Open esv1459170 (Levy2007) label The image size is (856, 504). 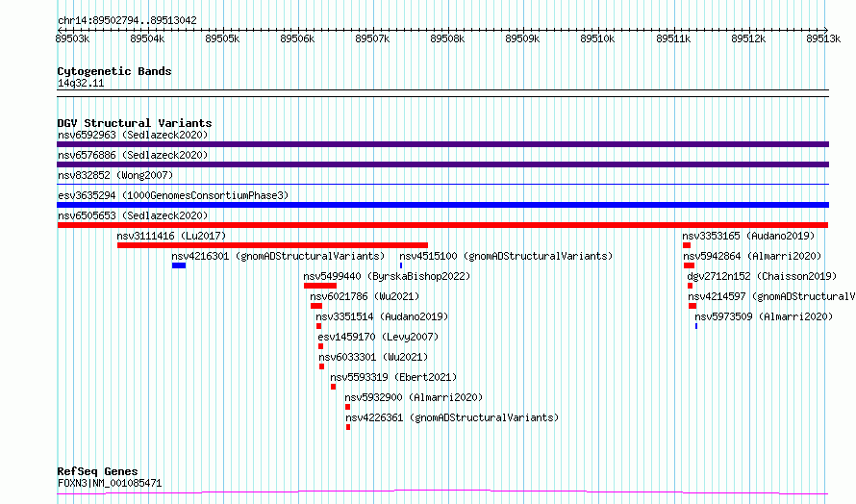[378, 337]
